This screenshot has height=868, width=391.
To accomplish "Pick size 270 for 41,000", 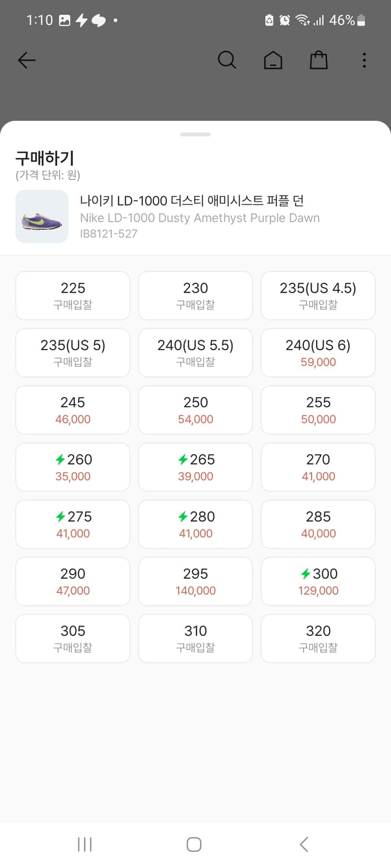I will [x=318, y=467].
